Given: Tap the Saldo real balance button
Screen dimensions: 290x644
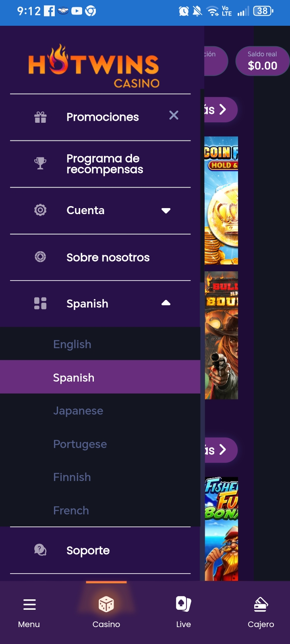Looking at the screenshot, I should (x=262, y=61).
